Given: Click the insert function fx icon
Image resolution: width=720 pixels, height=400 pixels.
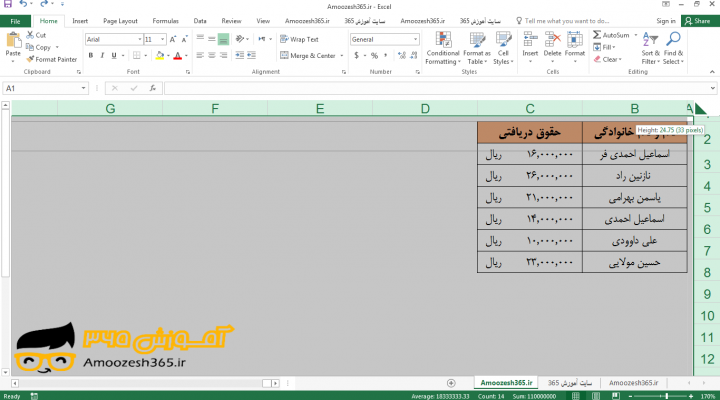Looking at the screenshot, I should coord(152,88).
